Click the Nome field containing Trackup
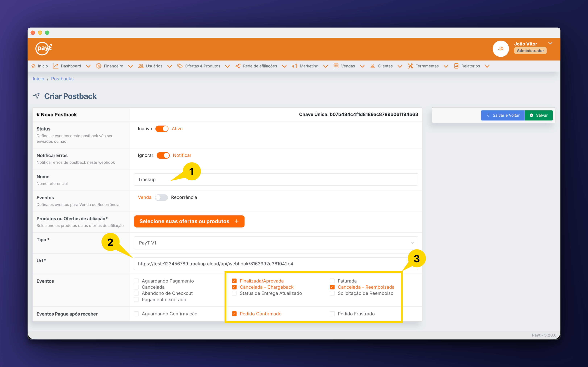Viewport: 588px width, 367px height. pos(276,180)
